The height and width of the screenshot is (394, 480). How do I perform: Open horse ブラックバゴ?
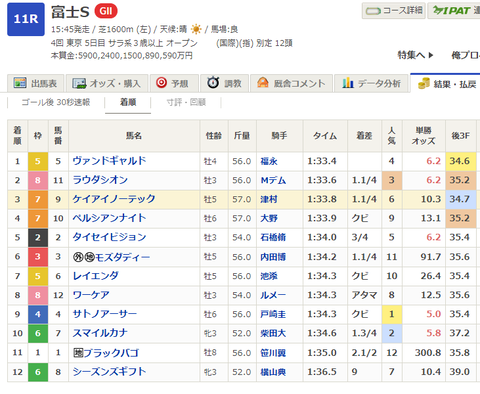111,353
